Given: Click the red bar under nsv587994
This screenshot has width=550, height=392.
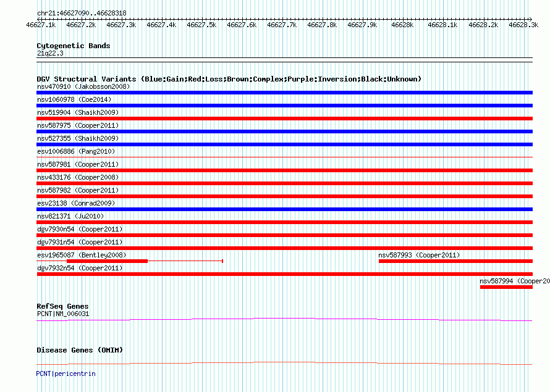Looking at the screenshot, I should (507, 287).
